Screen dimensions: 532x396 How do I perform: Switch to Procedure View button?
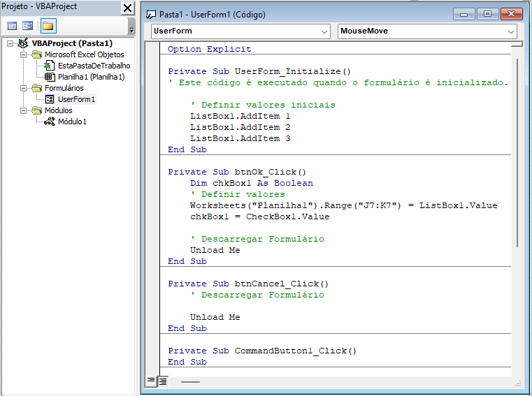click(x=151, y=381)
